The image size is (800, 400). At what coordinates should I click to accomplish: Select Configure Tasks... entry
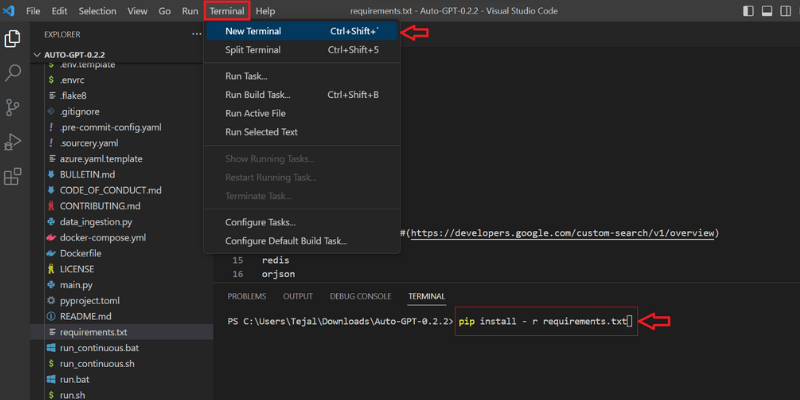click(x=302, y=222)
